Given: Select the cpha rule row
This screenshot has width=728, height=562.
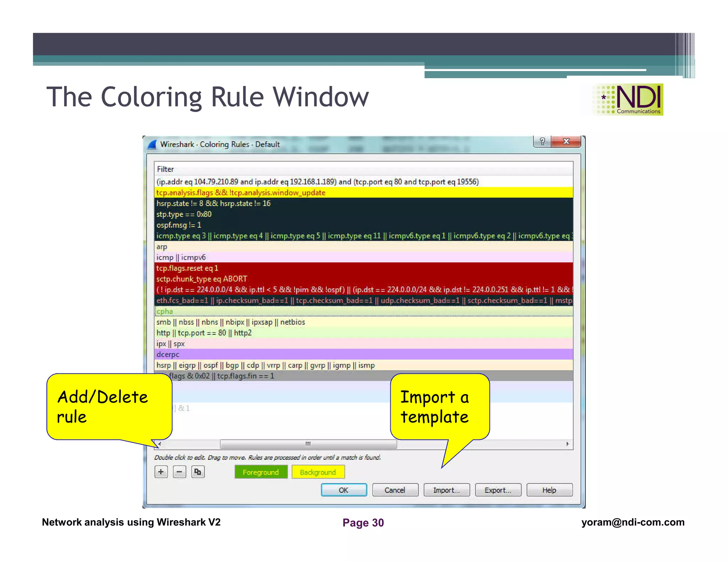Looking at the screenshot, I should (364, 311).
